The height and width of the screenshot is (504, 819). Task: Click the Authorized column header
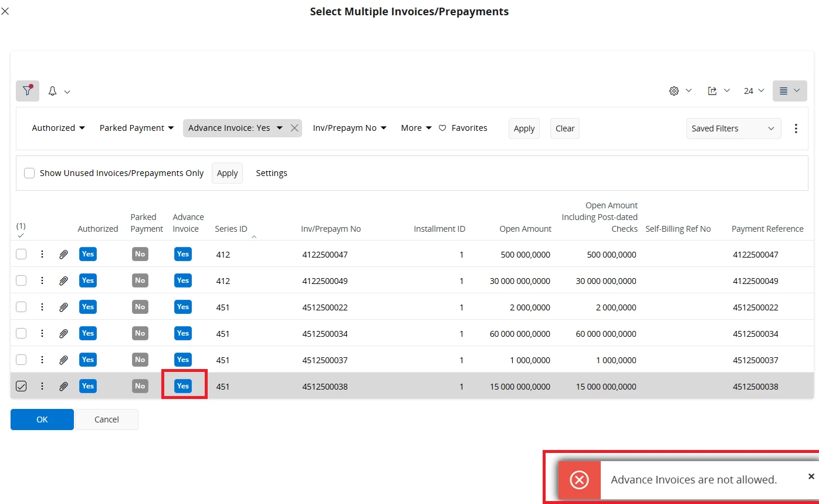tap(98, 229)
